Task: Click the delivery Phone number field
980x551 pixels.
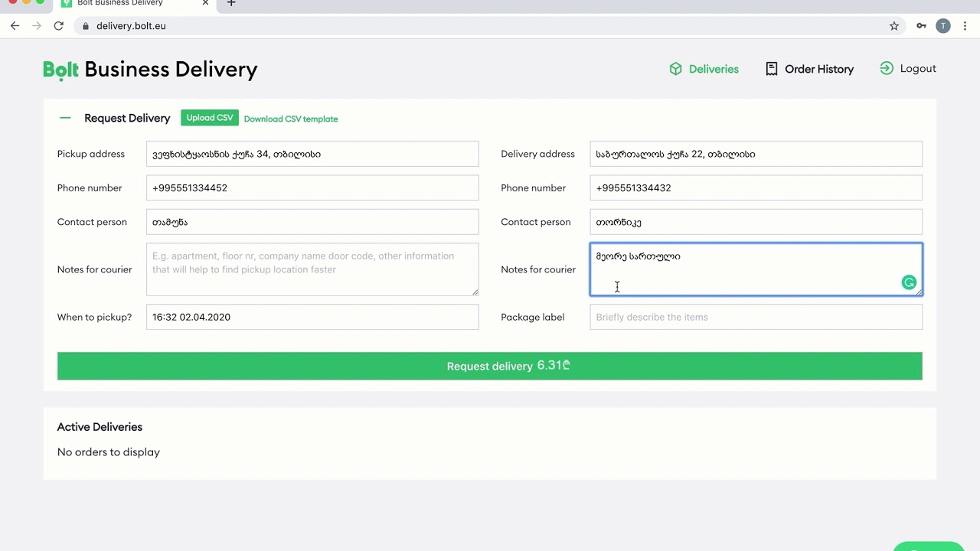Action: (x=756, y=187)
